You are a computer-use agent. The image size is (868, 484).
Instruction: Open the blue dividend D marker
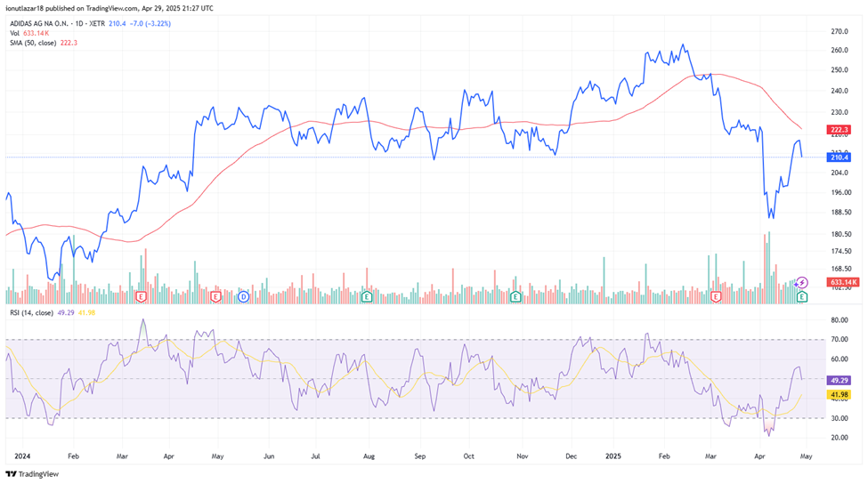(x=243, y=294)
